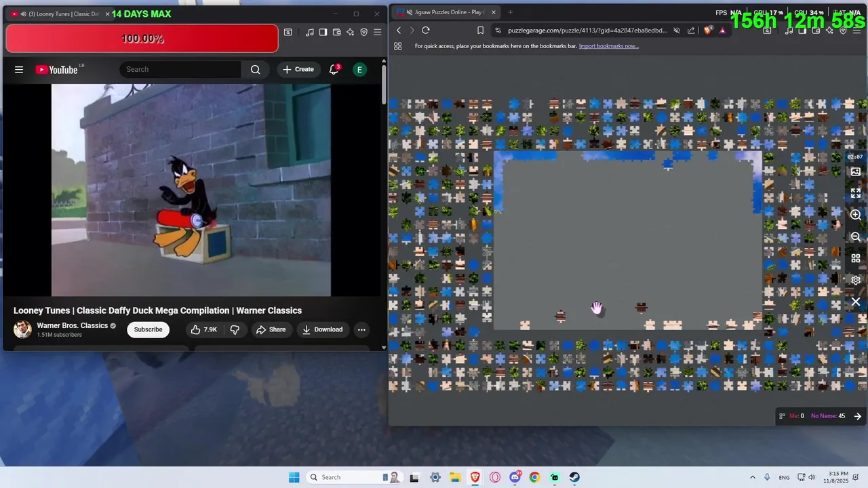Open Brave Shields lion icon
Screen dimensions: 868x488
pyautogui.click(x=709, y=30)
